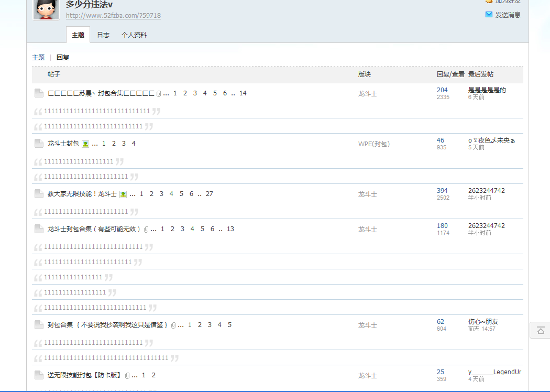Click the username 多少分违法v
Screen dimensions: 550x392
90,5
